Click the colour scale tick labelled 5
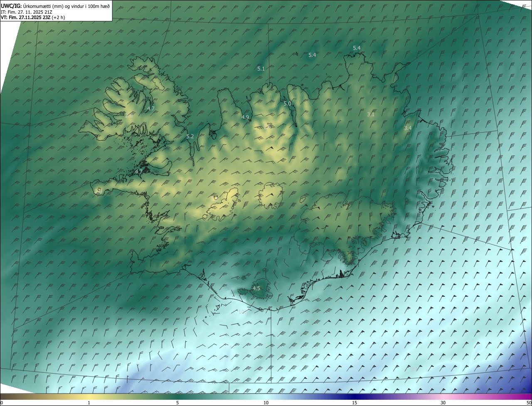532x406 pixels. [177, 403]
